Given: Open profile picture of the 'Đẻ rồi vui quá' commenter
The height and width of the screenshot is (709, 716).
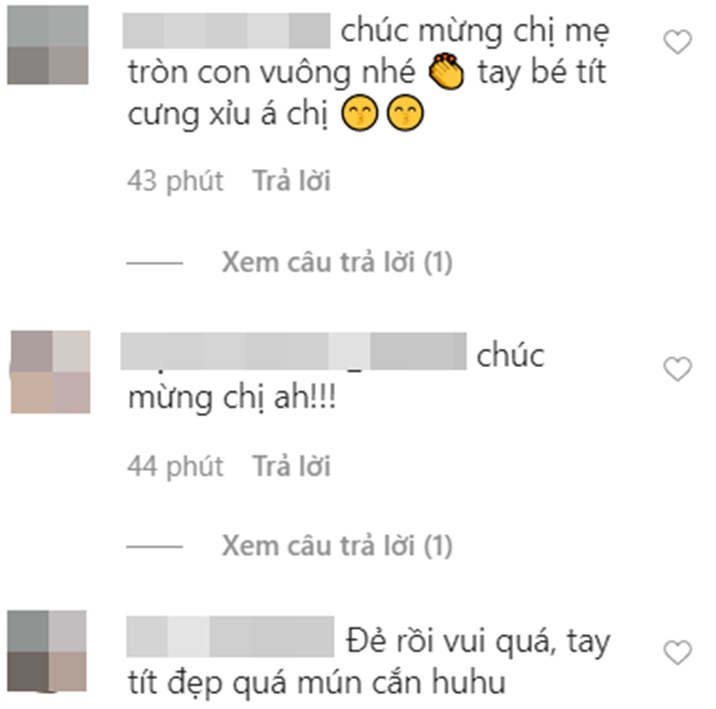Looking at the screenshot, I should (x=47, y=651).
